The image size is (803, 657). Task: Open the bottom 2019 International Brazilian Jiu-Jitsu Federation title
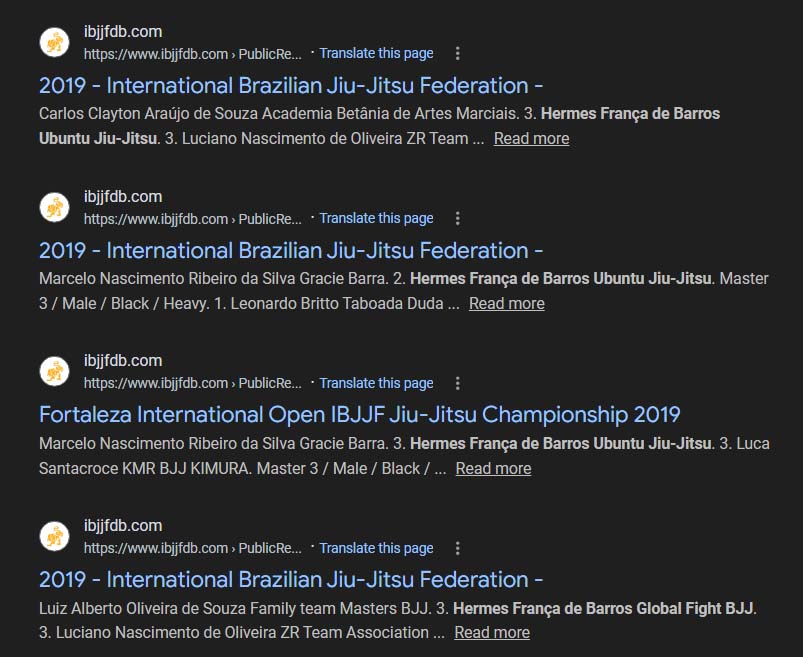point(290,580)
